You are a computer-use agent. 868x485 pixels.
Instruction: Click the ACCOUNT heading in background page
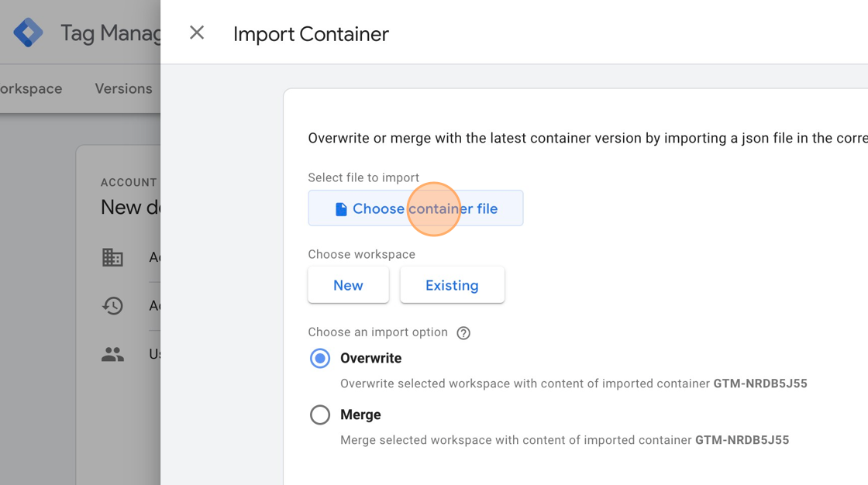(x=129, y=183)
